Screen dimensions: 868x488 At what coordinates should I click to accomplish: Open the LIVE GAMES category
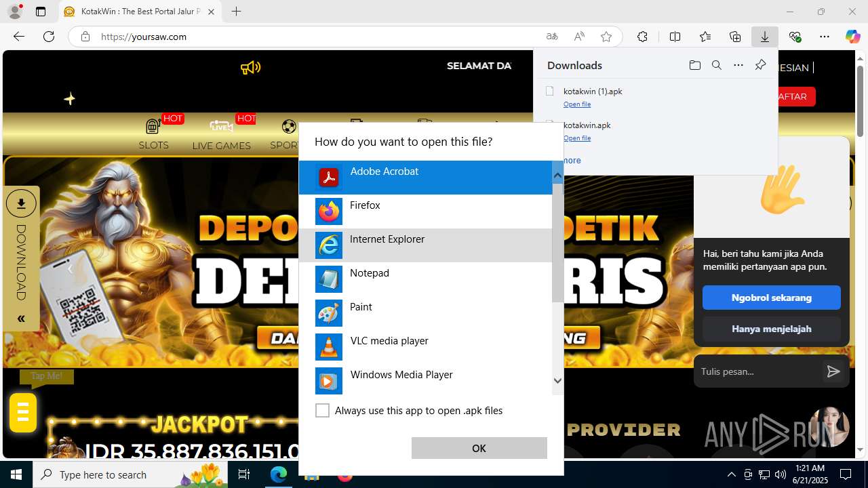(221, 134)
